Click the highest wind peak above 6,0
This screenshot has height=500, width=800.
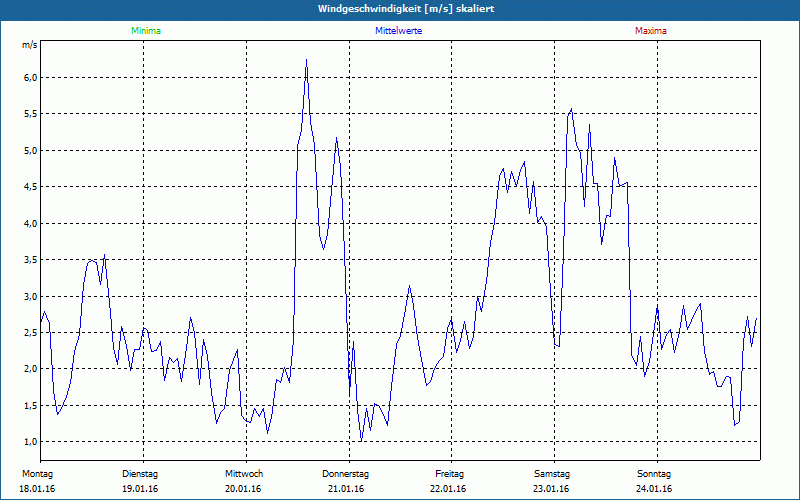point(306,61)
